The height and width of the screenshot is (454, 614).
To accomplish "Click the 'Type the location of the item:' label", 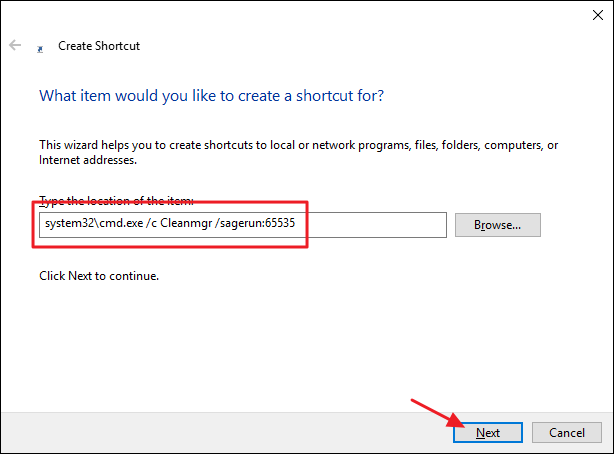I will [116, 201].
